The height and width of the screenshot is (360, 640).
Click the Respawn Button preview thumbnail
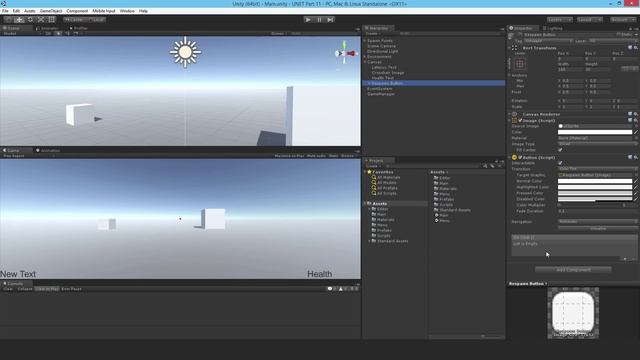coord(573,313)
